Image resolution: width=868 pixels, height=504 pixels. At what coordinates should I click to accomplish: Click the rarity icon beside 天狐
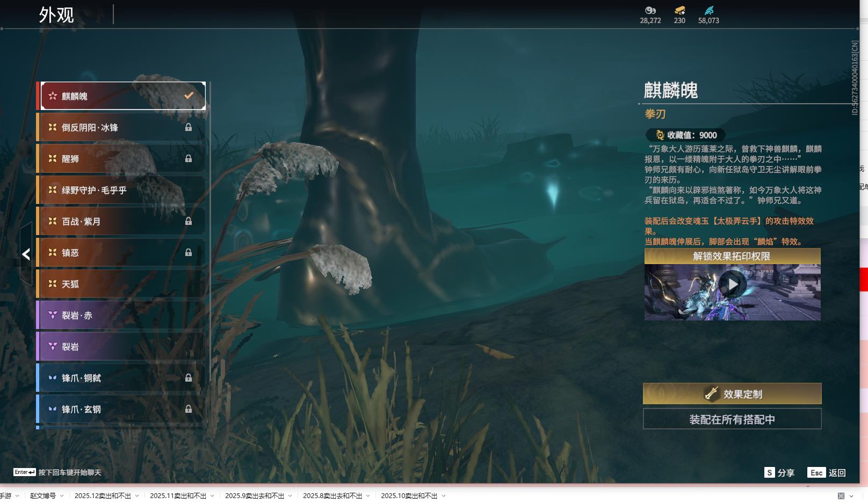[x=53, y=283]
